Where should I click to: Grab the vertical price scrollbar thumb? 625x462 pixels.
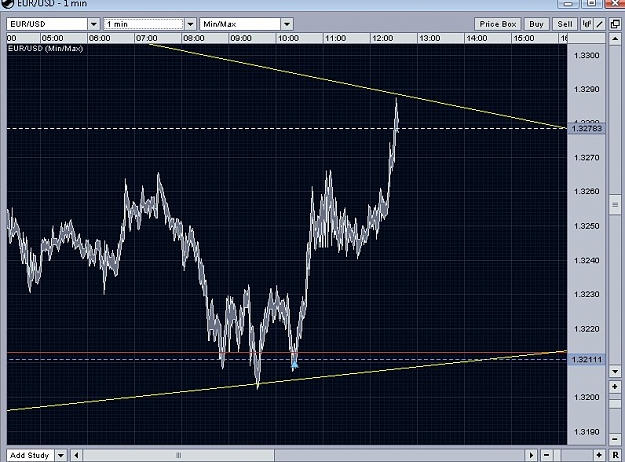(615, 204)
